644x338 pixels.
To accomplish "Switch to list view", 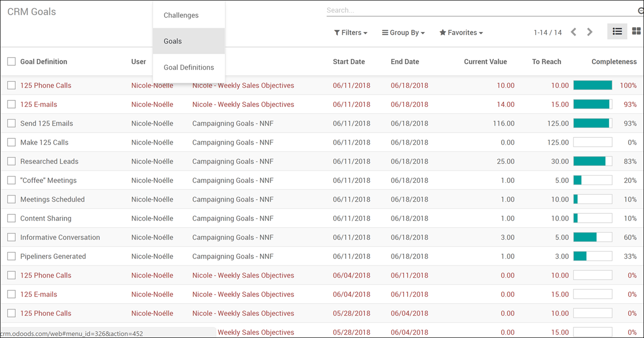I will [617, 31].
